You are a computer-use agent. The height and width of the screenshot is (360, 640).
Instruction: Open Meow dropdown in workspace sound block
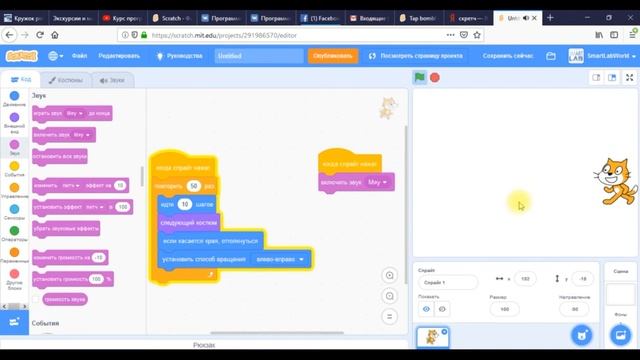click(x=377, y=182)
